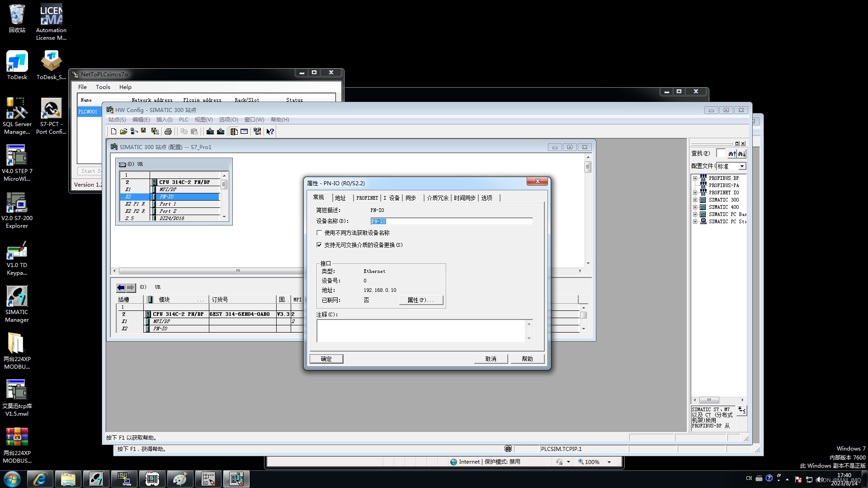Switch to the 时间同步 tab
This screenshot has height=488, width=868.
[x=464, y=198]
